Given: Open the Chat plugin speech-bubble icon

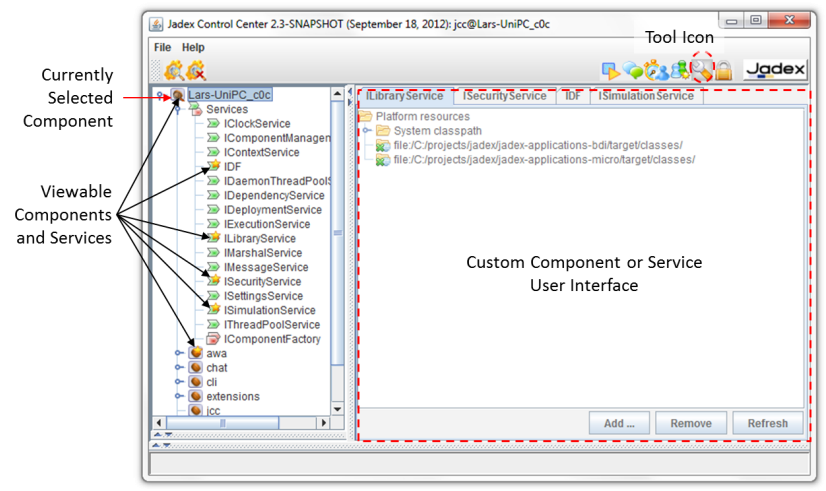Looking at the screenshot, I should pos(632,70).
